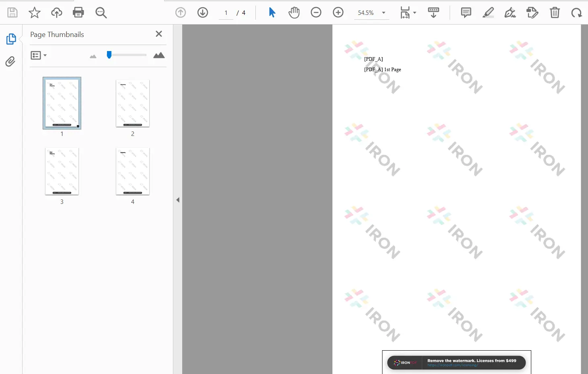Image resolution: width=588 pixels, height=374 pixels.
Task: Click the Rotate page icon
Action: [x=576, y=12]
